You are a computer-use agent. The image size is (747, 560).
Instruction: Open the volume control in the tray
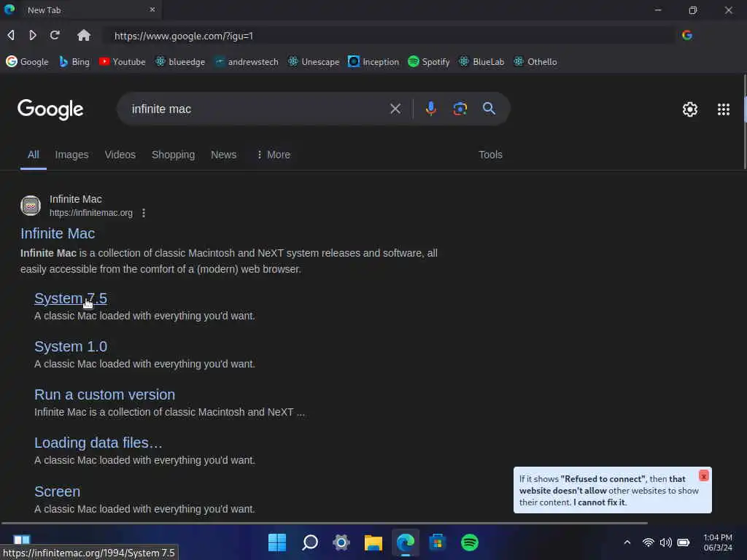[665, 542]
